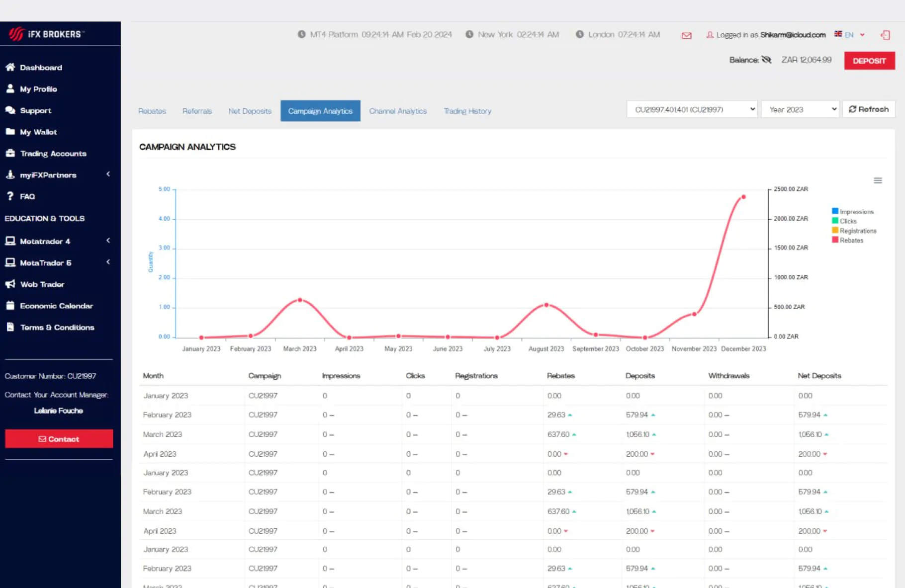Open the chart hamburger menu icon

(878, 180)
